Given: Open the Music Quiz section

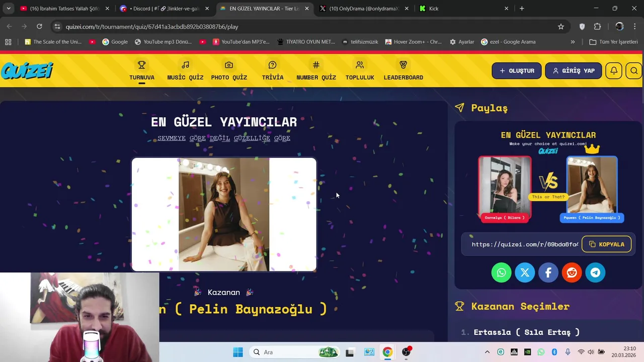Looking at the screenshot, I should click(x=185, y=71).
